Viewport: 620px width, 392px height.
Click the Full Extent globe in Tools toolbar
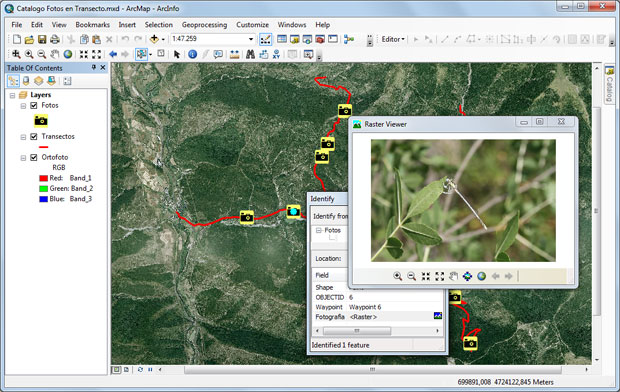point(68,54)
